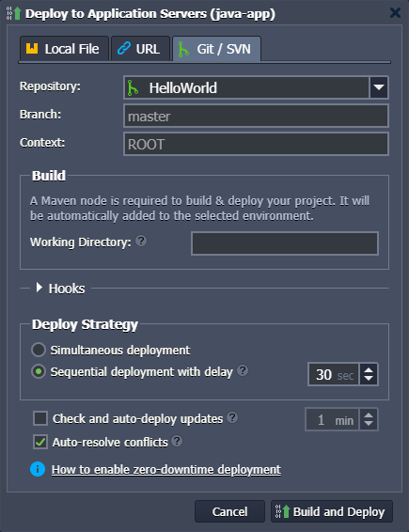Viewport: 409px width, 532px height.
Task: Click the deploy icon in the dialog title
Action: 14,13
